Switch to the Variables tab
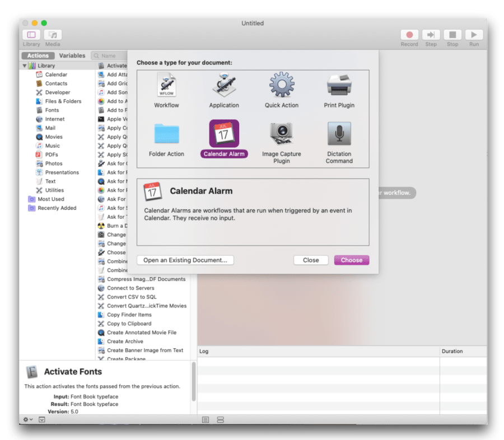Screen dimensions: 504x440 click(73, 55)
